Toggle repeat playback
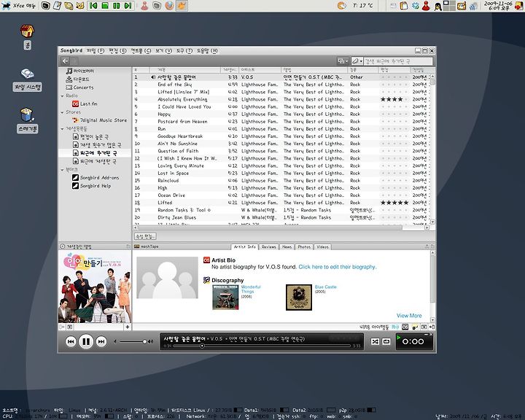This screenshot has height=420, width=525. click(x=386, y=342)
